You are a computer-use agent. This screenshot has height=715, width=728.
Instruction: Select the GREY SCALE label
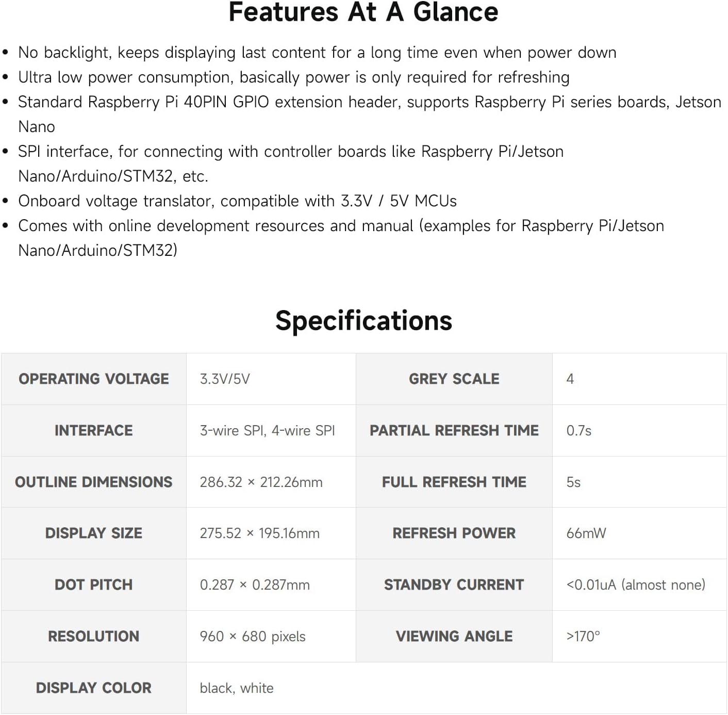(454, 379)
